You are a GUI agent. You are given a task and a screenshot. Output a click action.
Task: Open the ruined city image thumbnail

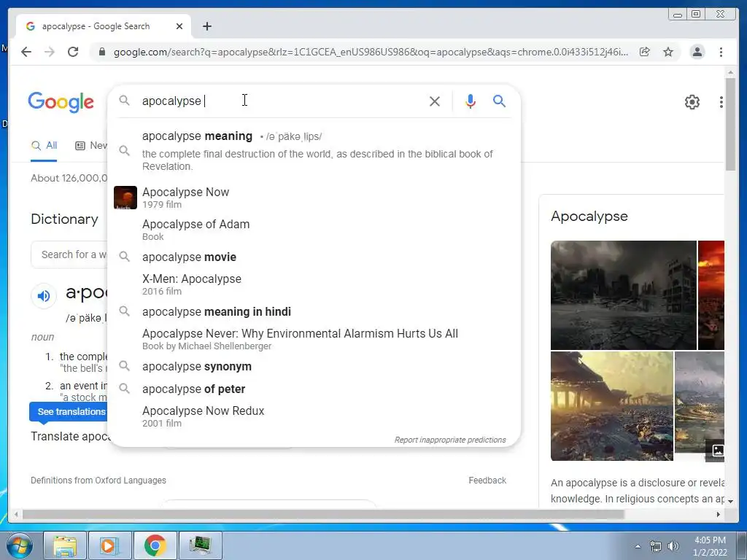point(623,295)
